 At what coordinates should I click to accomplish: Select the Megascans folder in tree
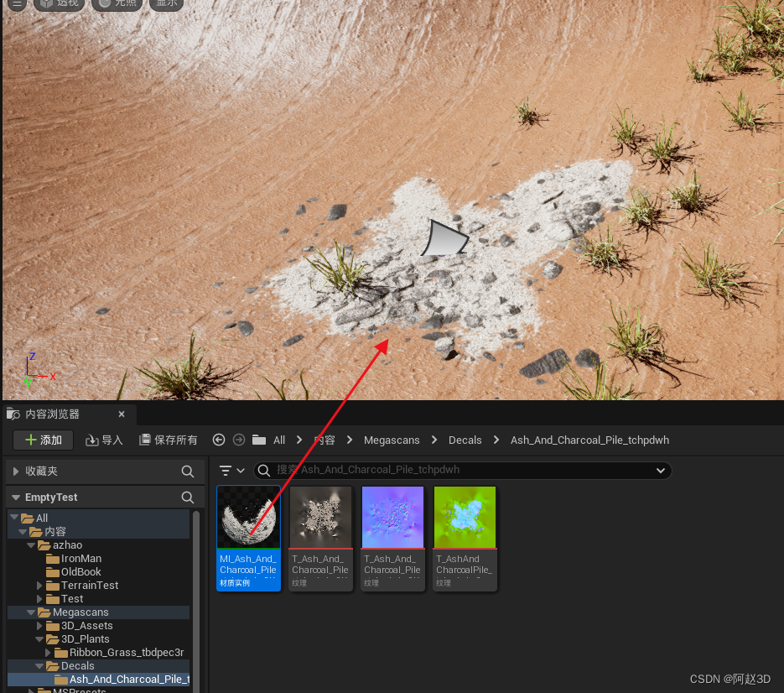pos(80,612)
